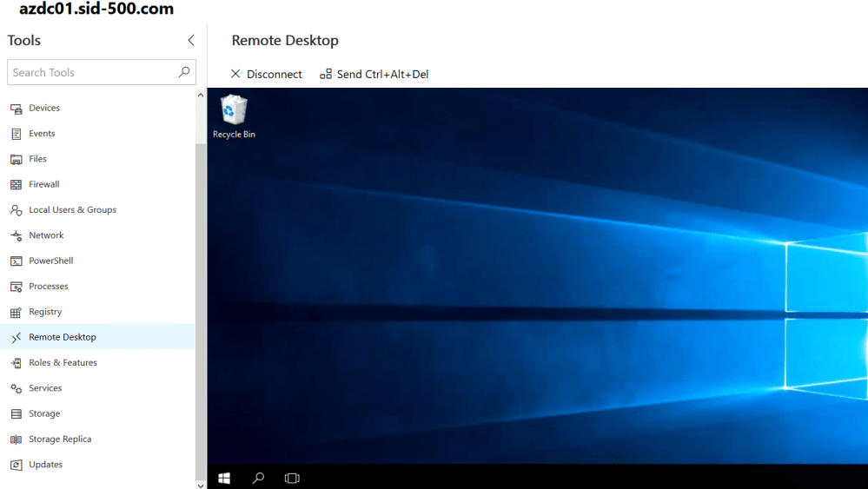Send Ctrl+Alt+Del to the remote machine
868x489 pixels.
(374, 74)
